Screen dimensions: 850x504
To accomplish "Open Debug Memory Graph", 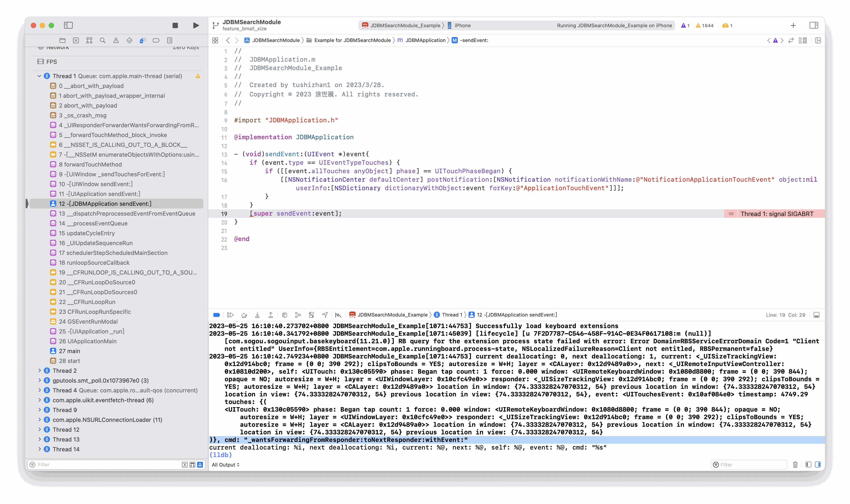I will (298, 315).
